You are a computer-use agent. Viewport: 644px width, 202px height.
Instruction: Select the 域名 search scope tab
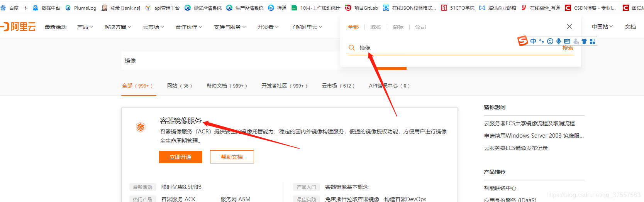376,27
